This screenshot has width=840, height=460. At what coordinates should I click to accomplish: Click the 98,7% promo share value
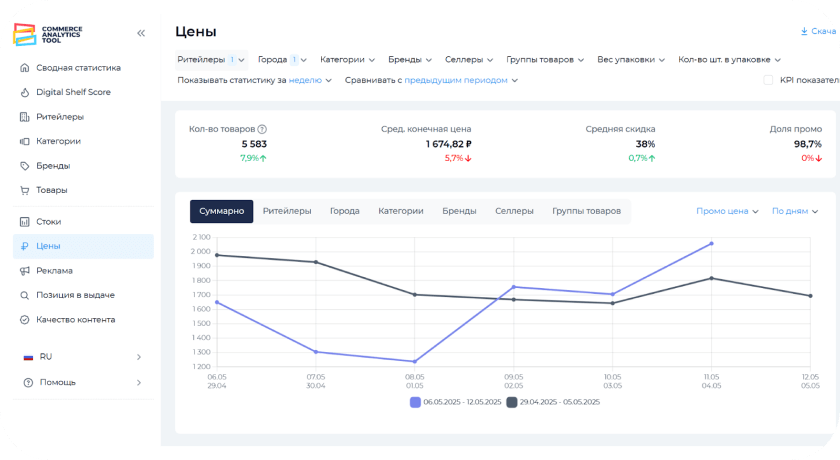[x=808, y=144]
